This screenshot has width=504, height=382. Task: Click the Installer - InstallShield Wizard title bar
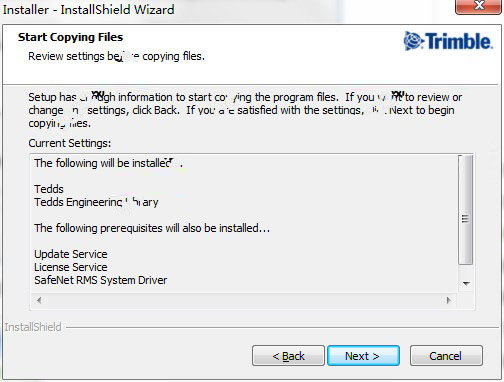point(227,9)
